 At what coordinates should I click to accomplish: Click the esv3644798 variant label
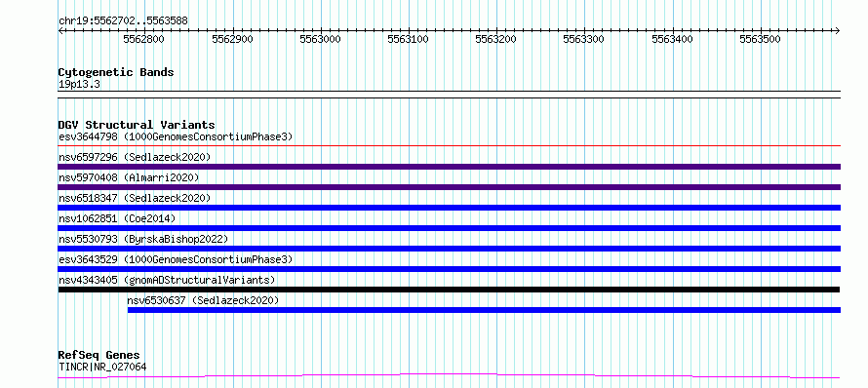point(176,136)
